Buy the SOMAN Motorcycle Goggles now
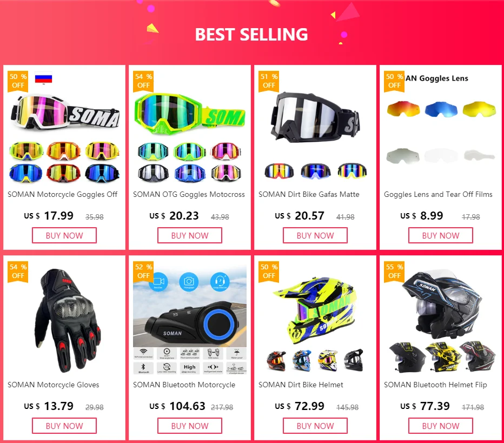Viewport: 504px width, 443px height. [x=64, y=235]
